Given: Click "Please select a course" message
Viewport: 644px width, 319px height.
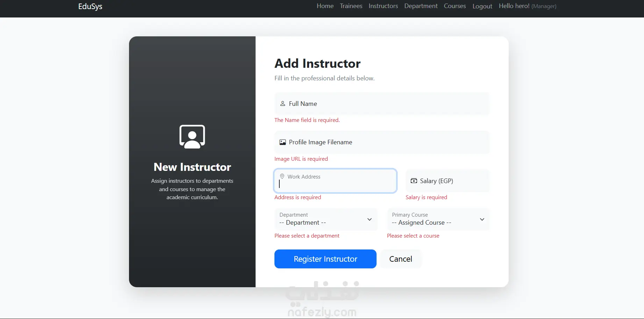Looking at the screenshot, I should click(x=413, y=236).
